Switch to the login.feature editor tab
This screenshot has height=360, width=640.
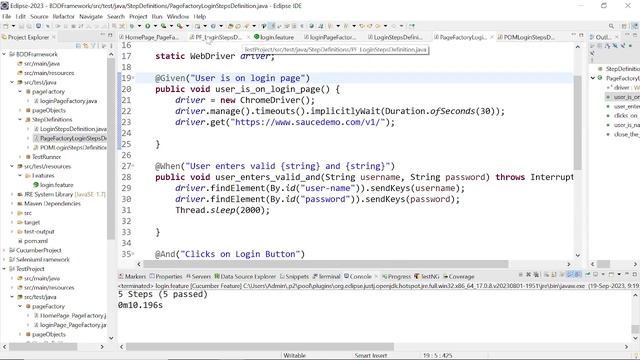coord(274,37)
